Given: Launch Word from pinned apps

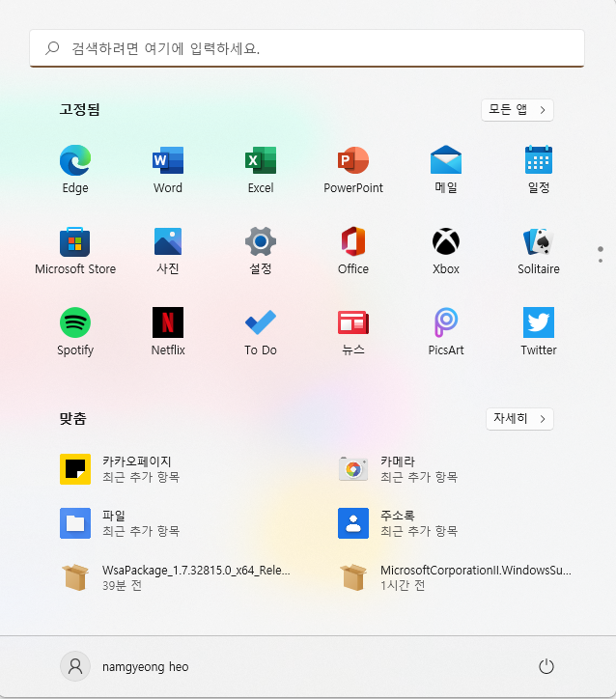Looking at the screenshot, I should pos(168,169).
